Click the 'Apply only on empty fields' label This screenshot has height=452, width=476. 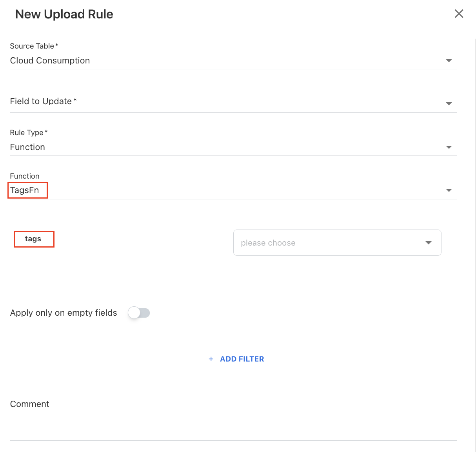(64, 313)
